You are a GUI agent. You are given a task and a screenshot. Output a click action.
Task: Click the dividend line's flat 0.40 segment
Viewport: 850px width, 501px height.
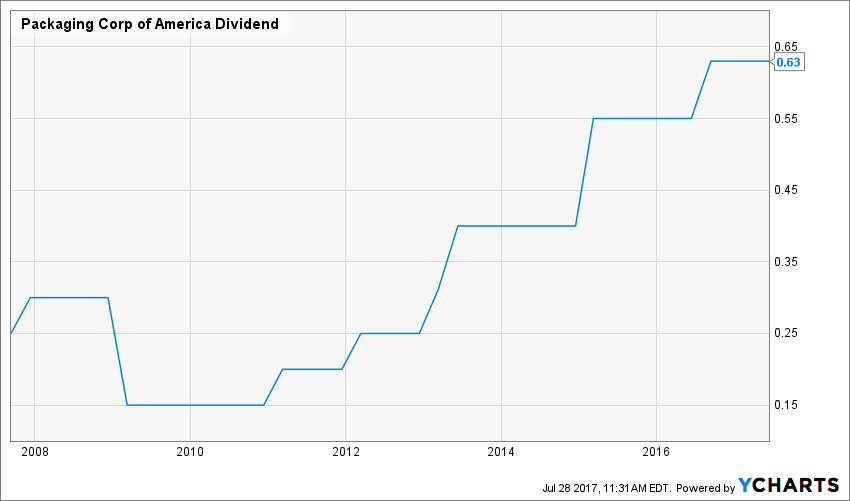tap(515, 226)
